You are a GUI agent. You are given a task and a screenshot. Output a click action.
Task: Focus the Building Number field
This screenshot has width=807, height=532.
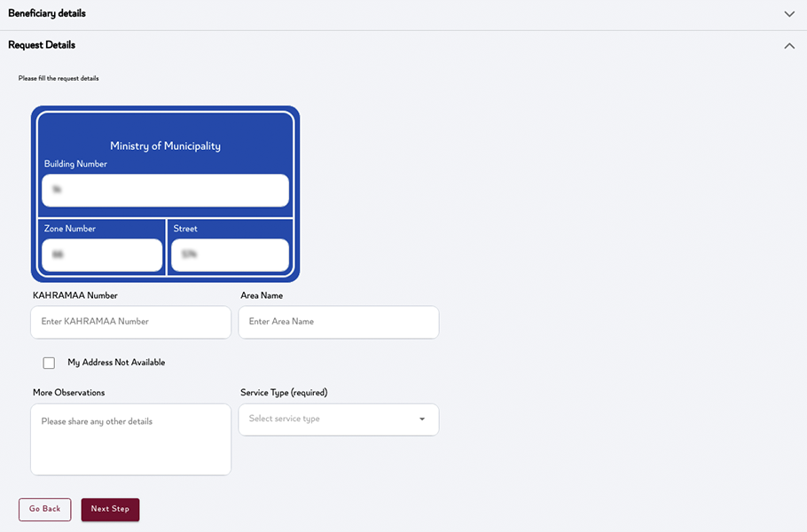165,190
